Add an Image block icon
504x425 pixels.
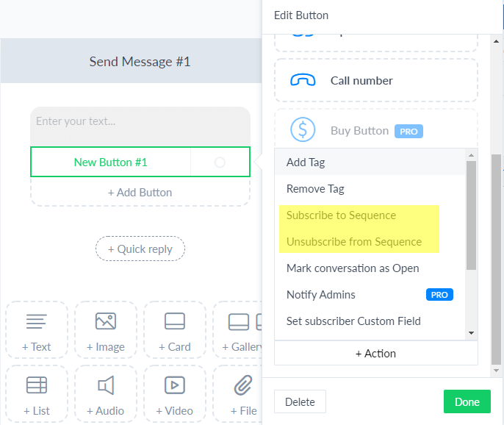(106, 321)
